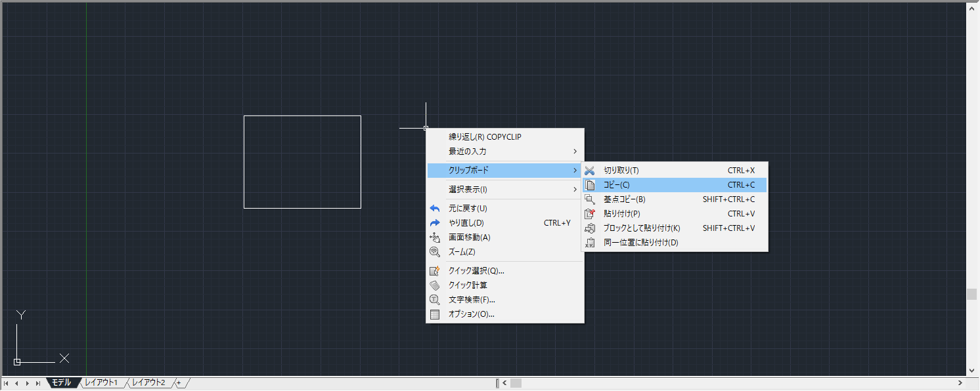This screenshot has width=980, height=391.
Task: Click the クイック選択 icon
Action: [434, 271]
